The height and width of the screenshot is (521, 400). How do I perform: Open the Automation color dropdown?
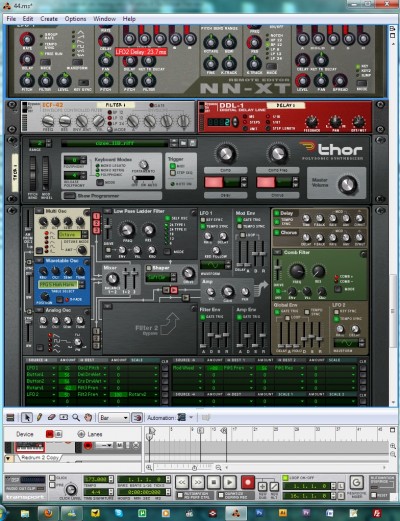pyautogui.click(x=191, y=417)
